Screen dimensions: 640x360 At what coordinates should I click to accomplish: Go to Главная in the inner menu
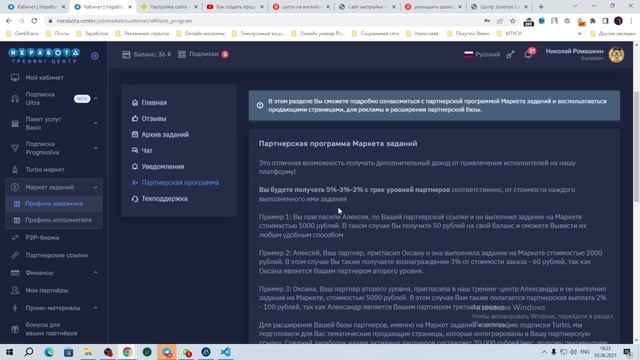pos(149,102)
